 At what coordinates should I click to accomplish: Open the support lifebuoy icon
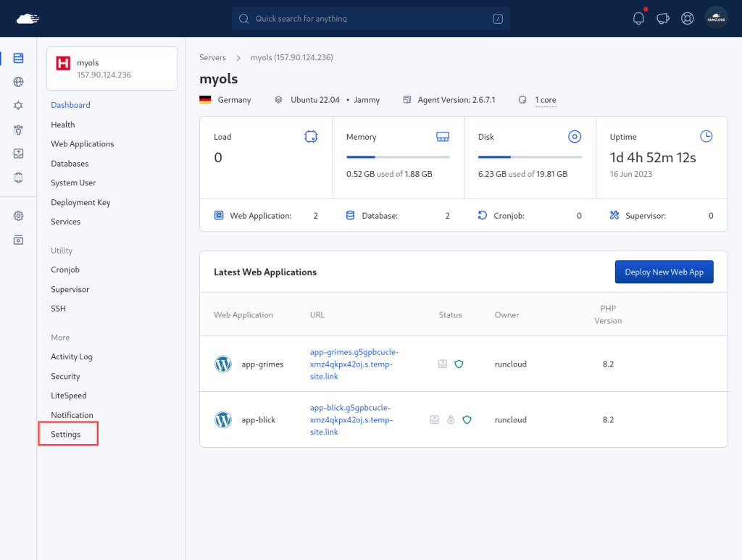pos(687,18)
